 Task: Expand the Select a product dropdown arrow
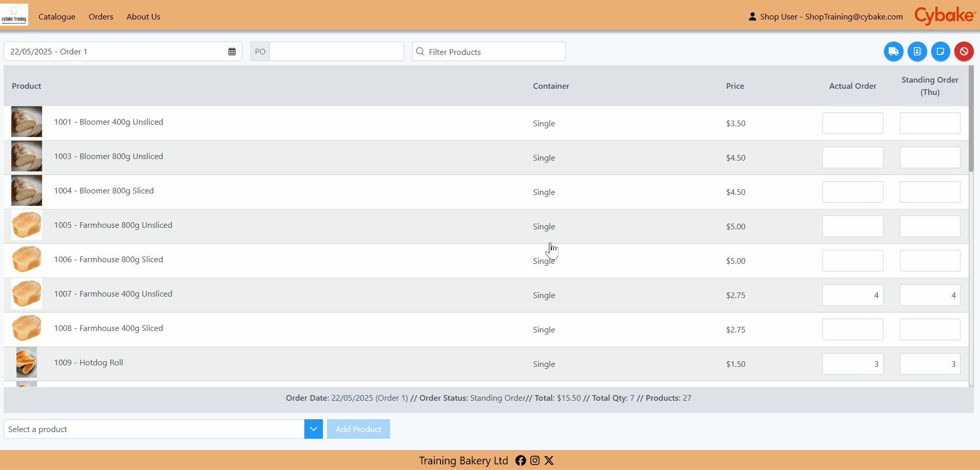tap(313, 429)
